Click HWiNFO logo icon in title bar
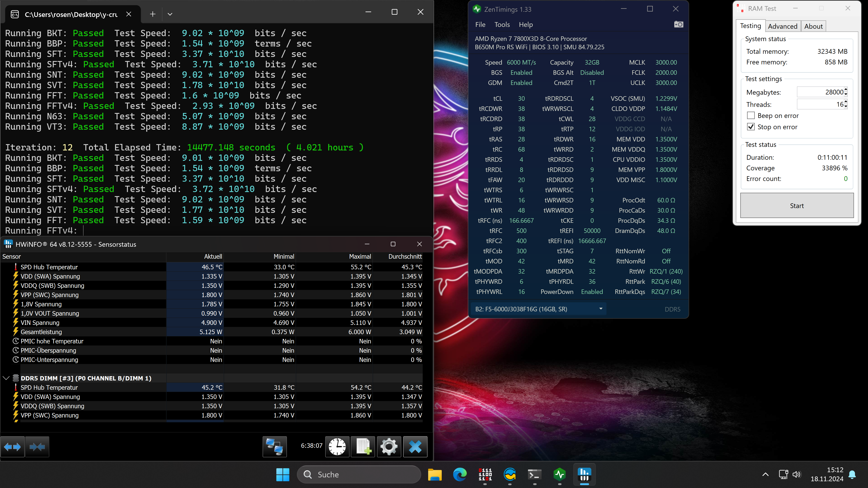868x488 pixels. (x=8, y=244)
